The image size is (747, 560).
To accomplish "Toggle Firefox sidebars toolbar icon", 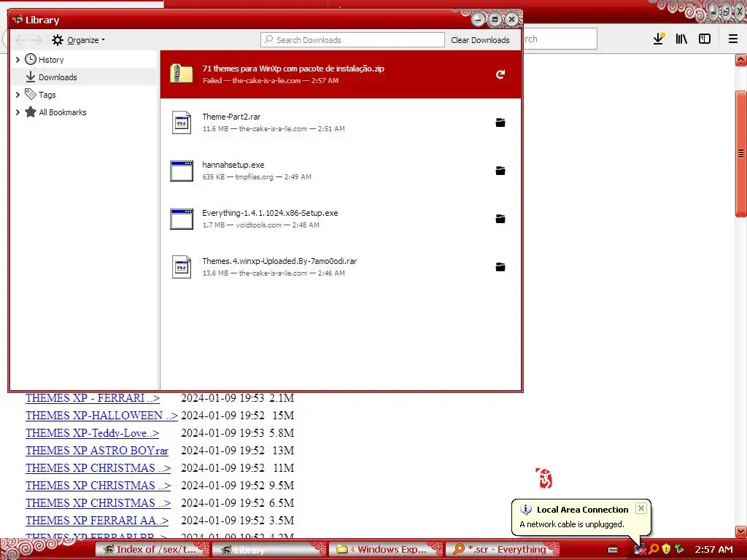I will (x=705, y=39).
